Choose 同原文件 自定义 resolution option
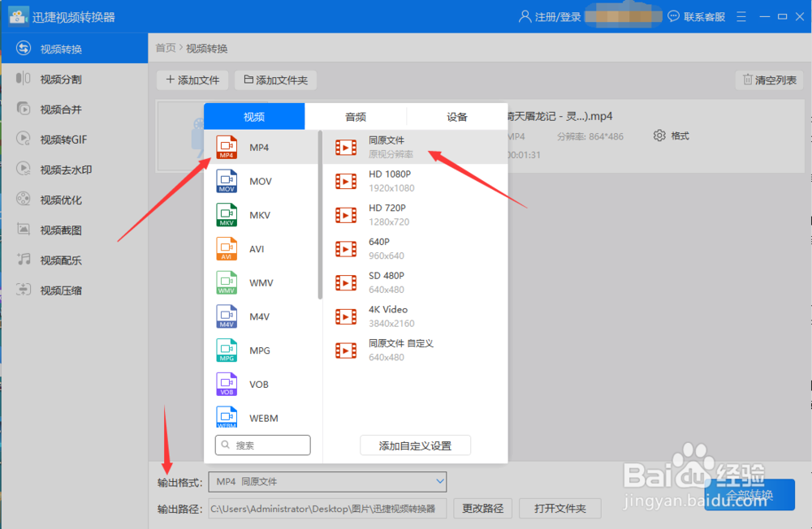 click(x=415, y=351)
